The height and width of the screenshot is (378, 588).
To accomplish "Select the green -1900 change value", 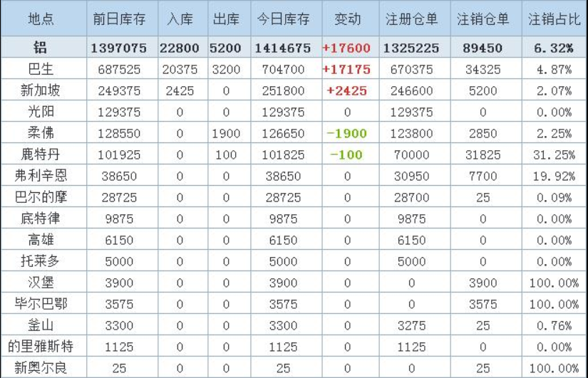I will (x=346, y=134).
